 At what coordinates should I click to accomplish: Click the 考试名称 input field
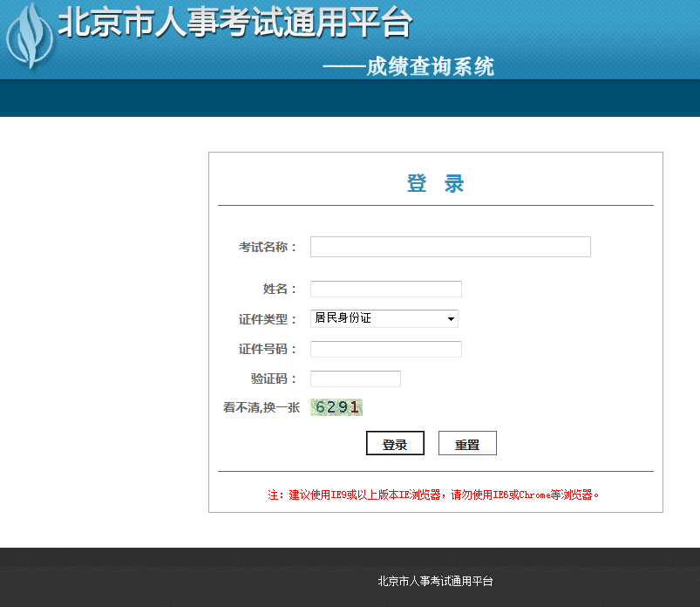tap(451, 247)
